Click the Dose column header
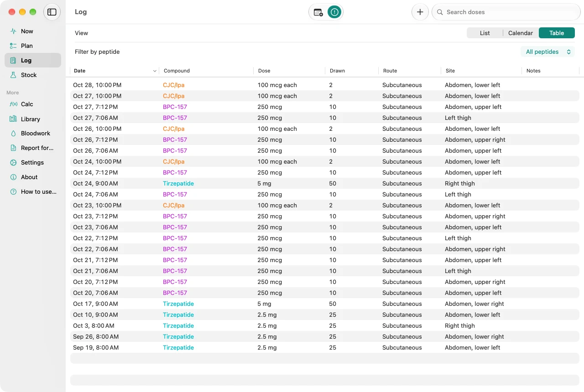The height and width of the screenshot is (392, 584). point(289,71)
